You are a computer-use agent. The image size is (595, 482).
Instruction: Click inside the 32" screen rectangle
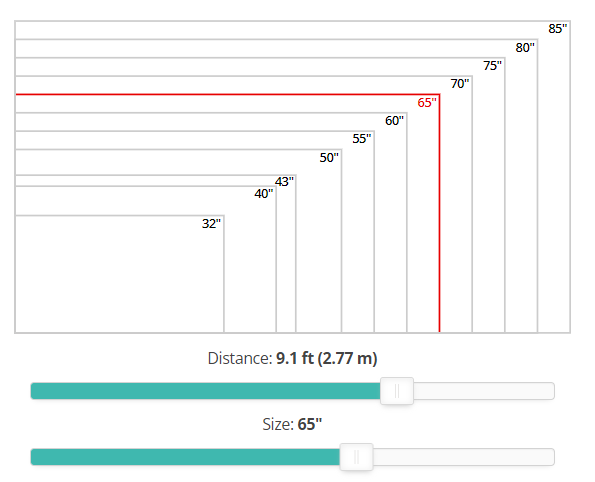120,274
